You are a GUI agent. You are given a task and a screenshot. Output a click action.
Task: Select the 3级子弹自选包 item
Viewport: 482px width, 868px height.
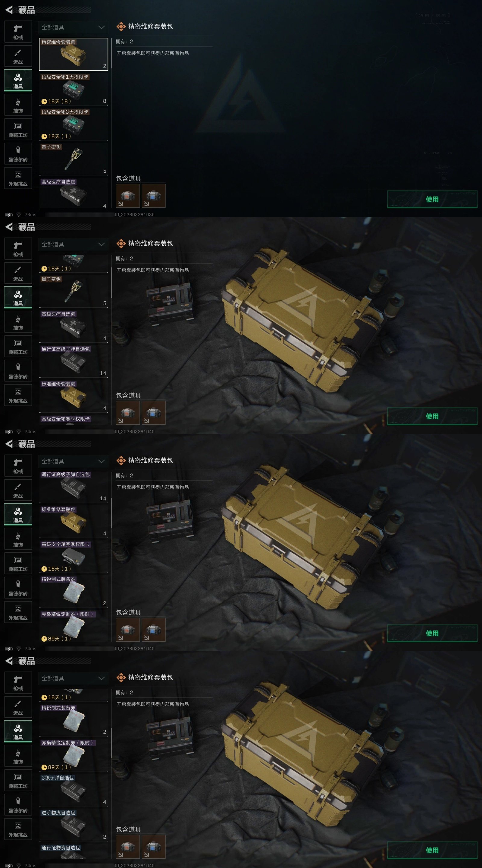point(74,790)
